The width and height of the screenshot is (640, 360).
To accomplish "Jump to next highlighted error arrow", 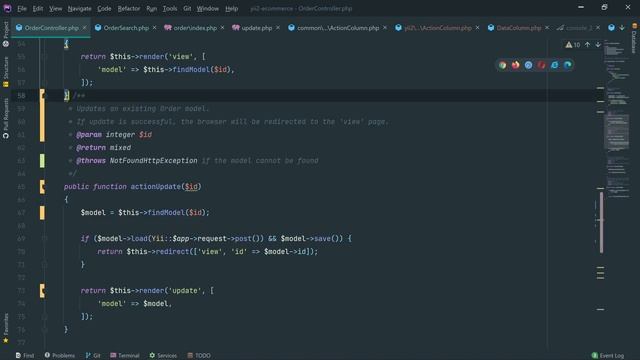I will click(x=598, y=45).
